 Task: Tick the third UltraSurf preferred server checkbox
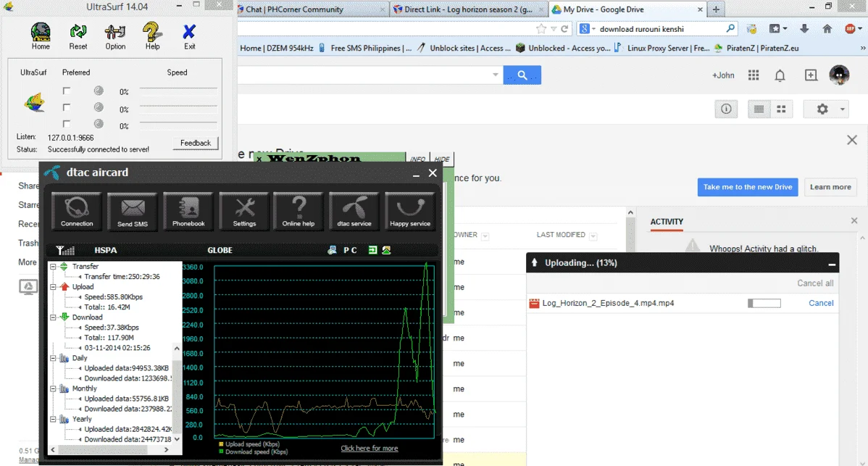coord(67,124)
